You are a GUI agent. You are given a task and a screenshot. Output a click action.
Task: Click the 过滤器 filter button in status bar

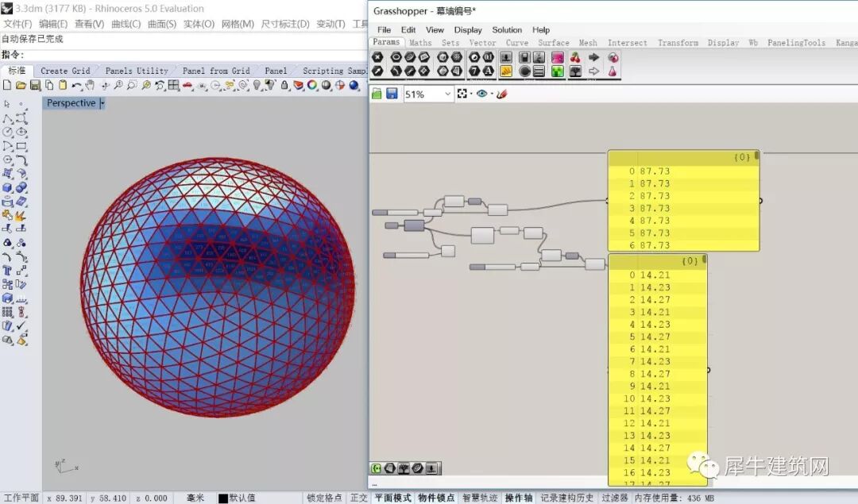[x=614, y=498]
